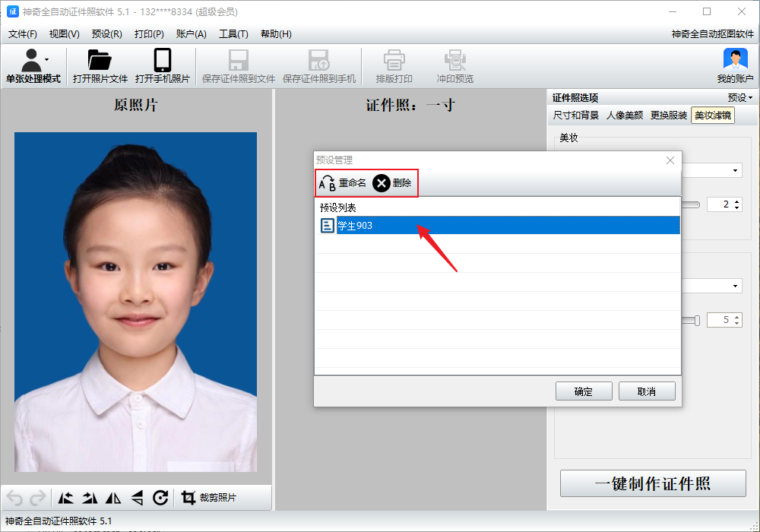Click the 打开手机照片 phone icon
This screenshot has width=760, height=532.
point(163,61)
